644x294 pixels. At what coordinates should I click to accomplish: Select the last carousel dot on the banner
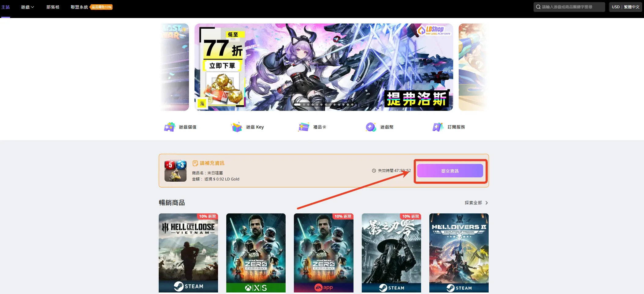pyautogui.click(x=352, y=105)
